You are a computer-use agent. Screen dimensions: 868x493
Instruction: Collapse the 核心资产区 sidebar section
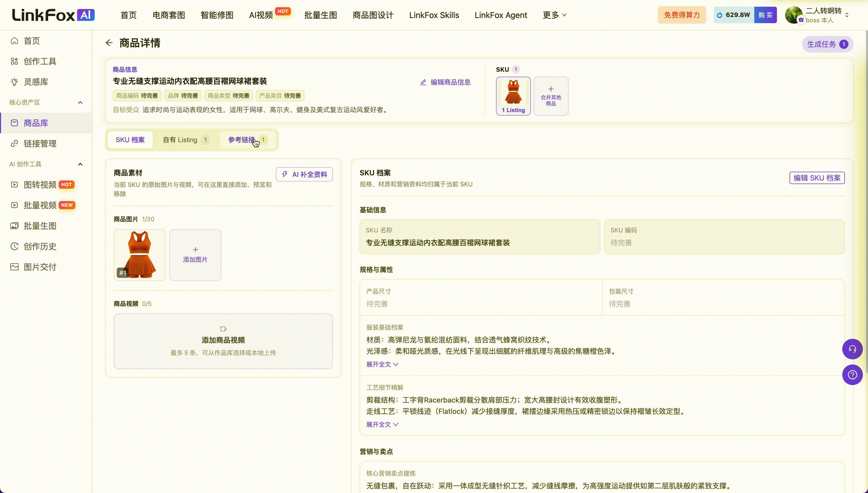coord(80,102)
